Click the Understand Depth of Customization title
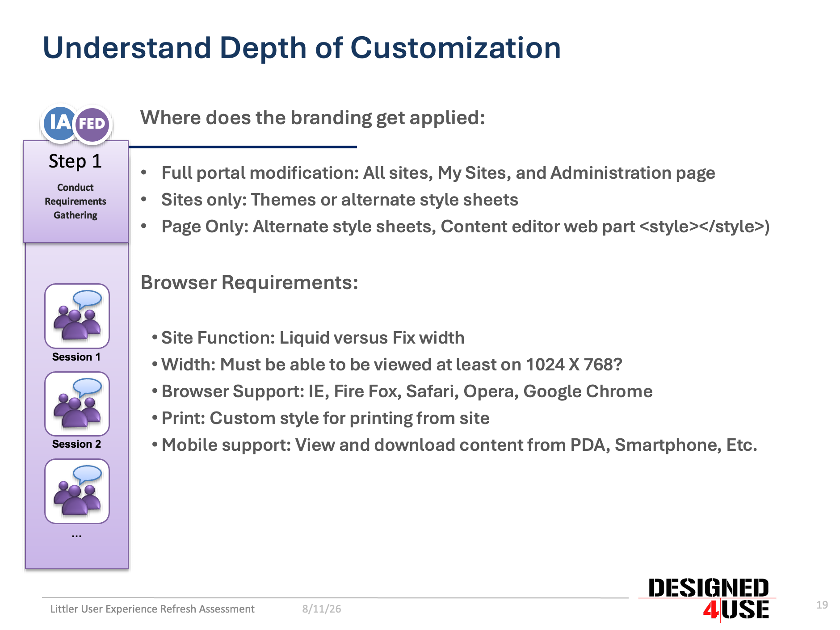 click(x=302, y=48)
